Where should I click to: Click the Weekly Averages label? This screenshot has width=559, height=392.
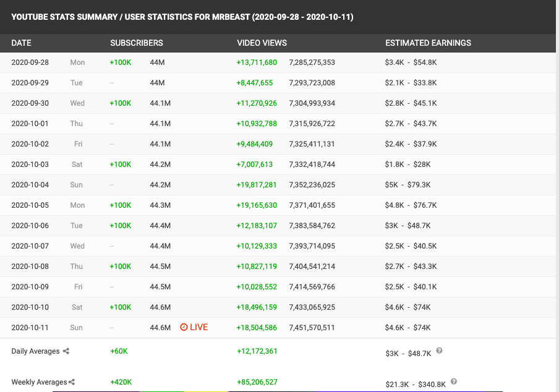pyautogui.click(x=39, y=382)
